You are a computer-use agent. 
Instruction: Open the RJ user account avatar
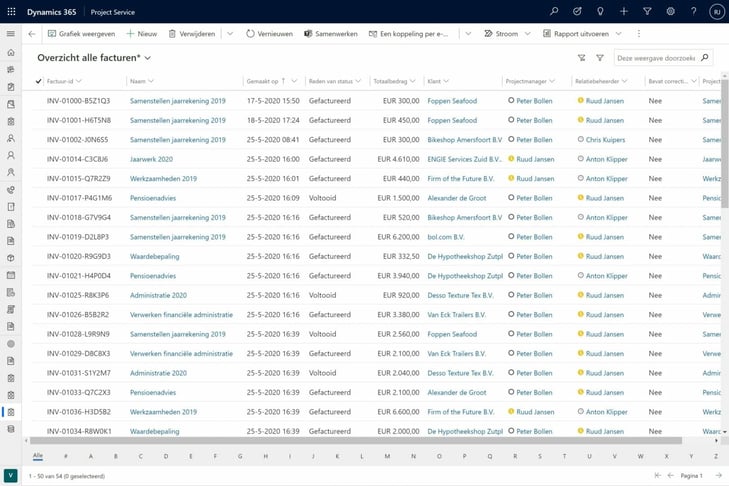click(x=716, y=12)
